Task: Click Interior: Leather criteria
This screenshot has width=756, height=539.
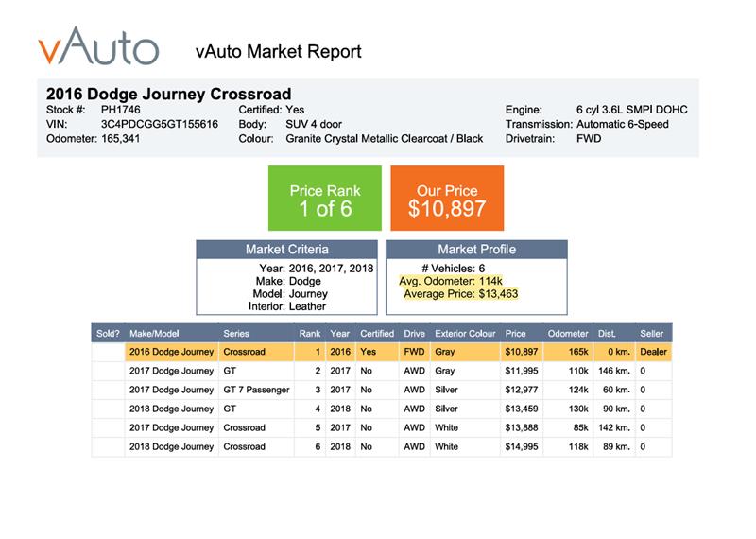Action: point(287,306)
